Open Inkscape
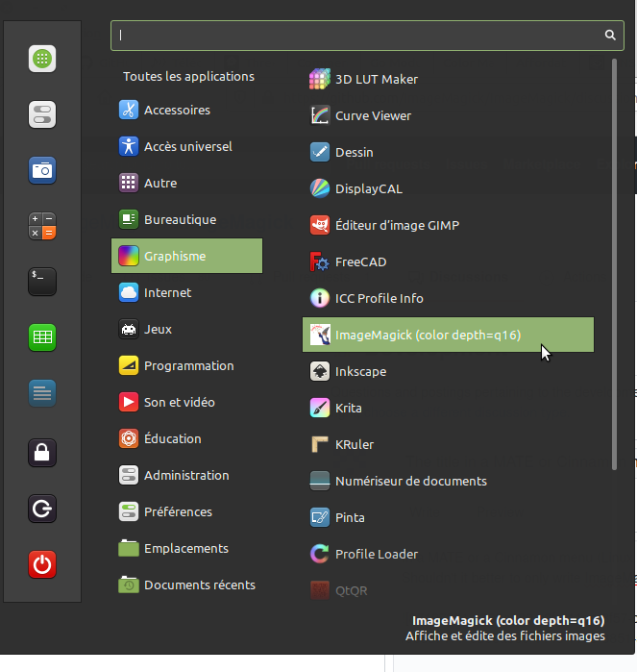Screen dimensions: 637x672 448,372
